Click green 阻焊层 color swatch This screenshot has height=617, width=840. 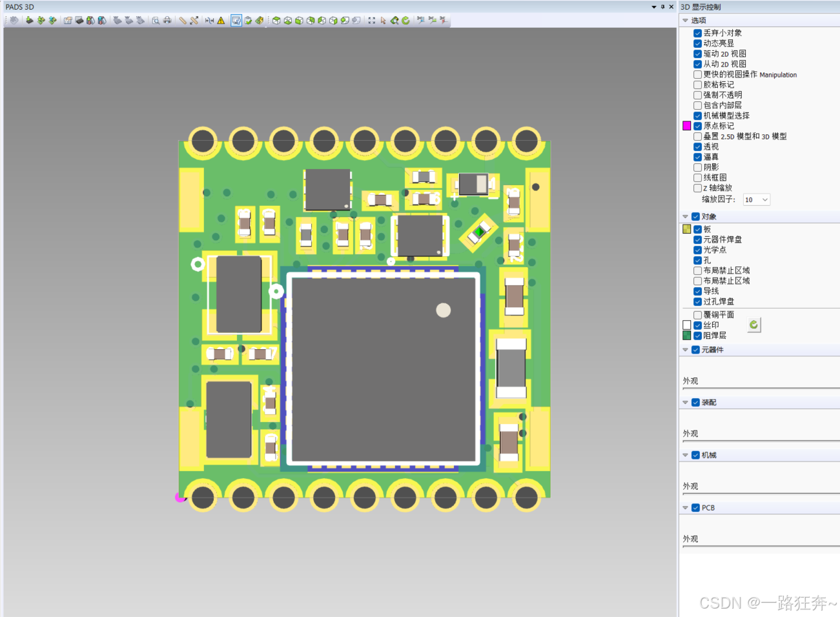tap(687, 336)
